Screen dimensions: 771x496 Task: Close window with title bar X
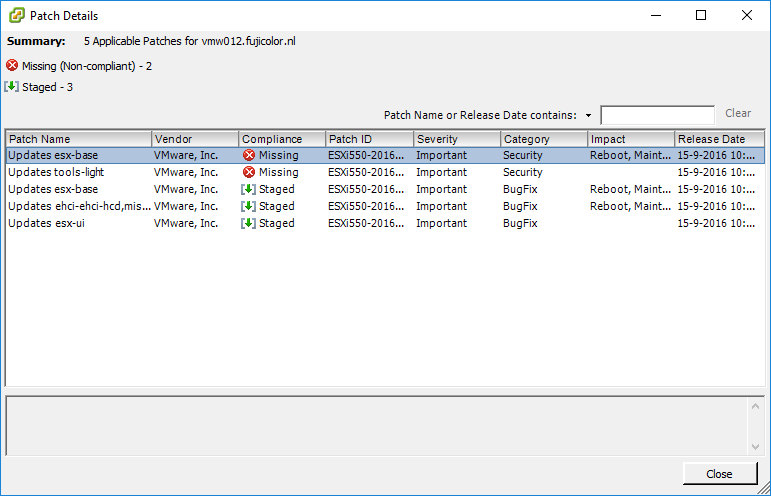point(747,15)
